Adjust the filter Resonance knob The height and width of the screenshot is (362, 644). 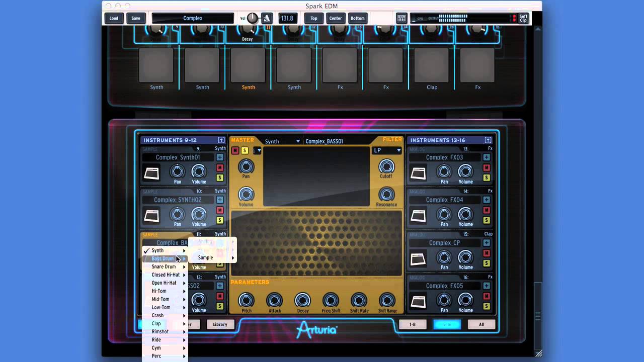click(386, 194)
